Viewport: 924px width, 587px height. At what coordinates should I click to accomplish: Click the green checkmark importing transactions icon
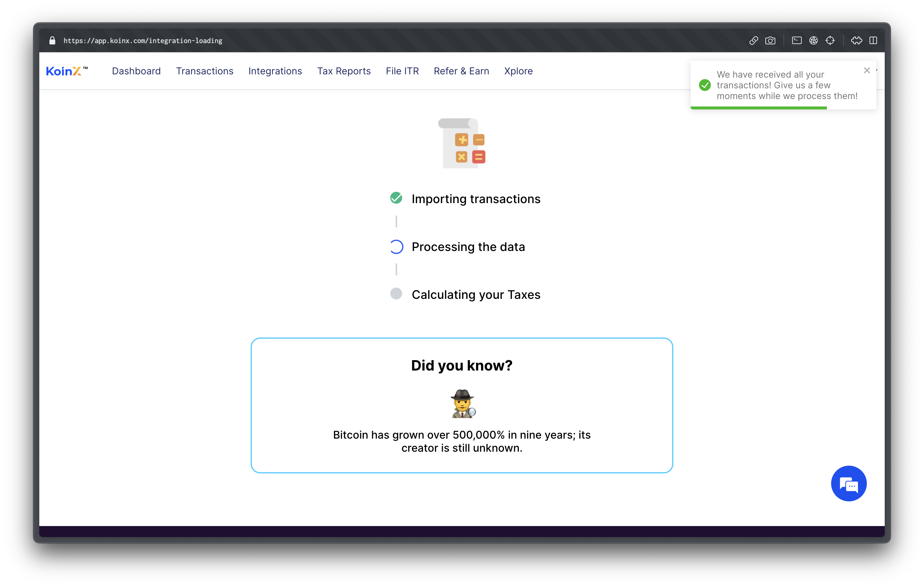click(x=396, y=198)
